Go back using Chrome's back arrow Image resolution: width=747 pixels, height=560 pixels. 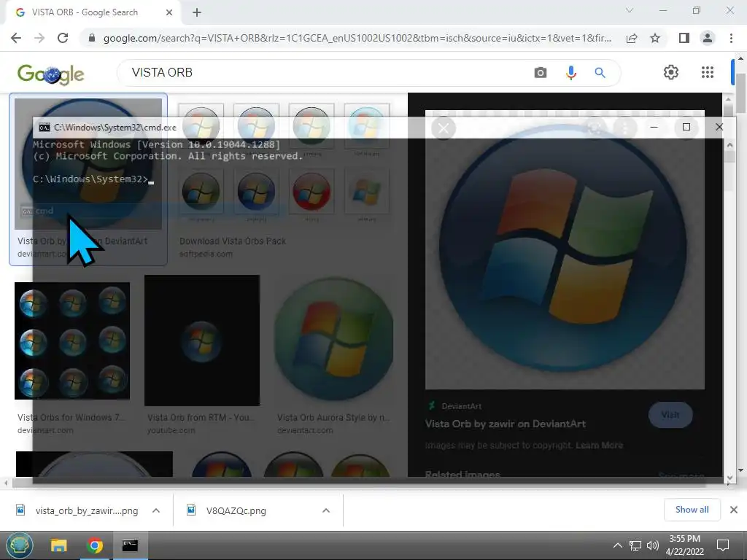pos(16,38)
